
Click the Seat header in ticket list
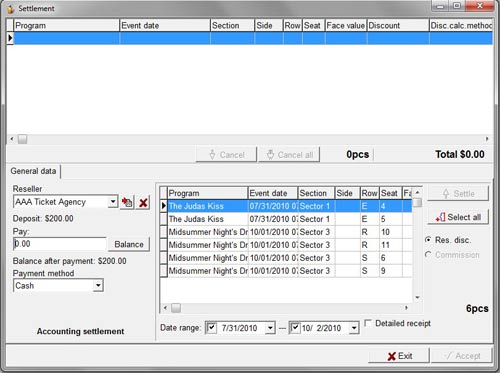click(x=391, y=193)
